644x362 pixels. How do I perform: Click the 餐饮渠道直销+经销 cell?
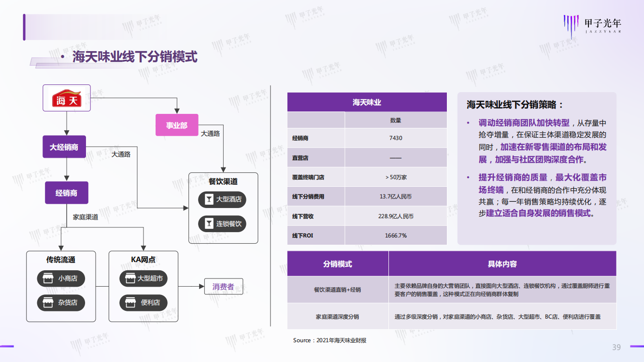click(x=338, y=290)
